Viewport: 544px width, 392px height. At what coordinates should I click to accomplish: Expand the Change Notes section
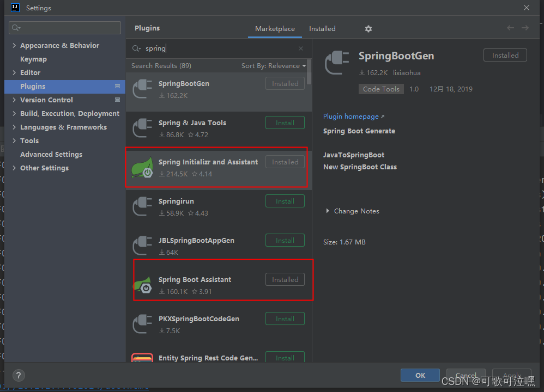pos(327,211)
